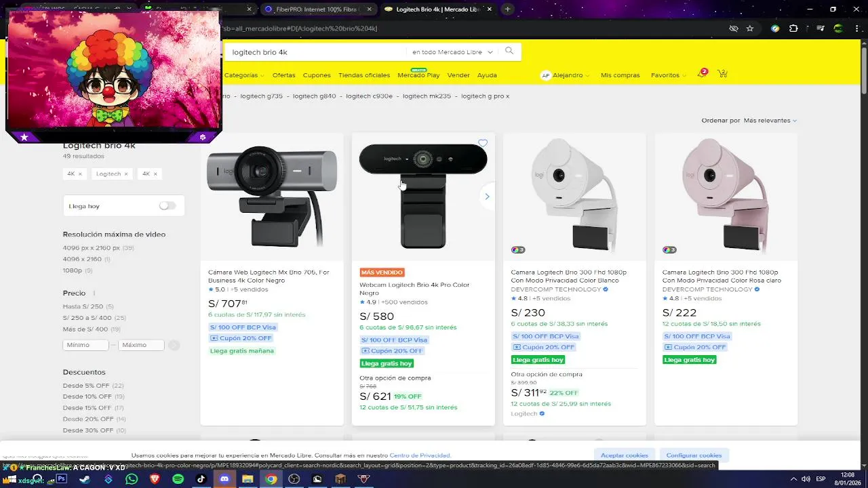Open a new browser tab with plus button

tap(507, 9)
